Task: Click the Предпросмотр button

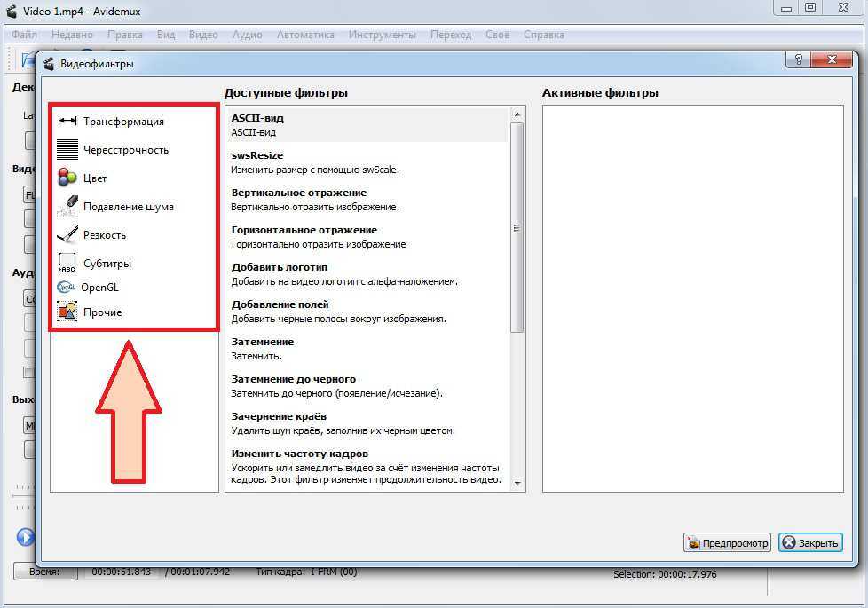Action: (x=727, y=543)
